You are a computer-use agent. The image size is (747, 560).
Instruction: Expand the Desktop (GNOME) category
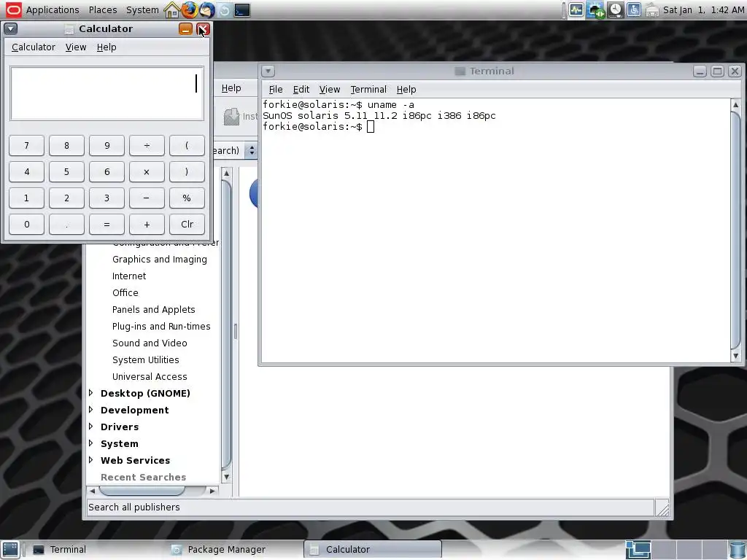pos(91,393)
